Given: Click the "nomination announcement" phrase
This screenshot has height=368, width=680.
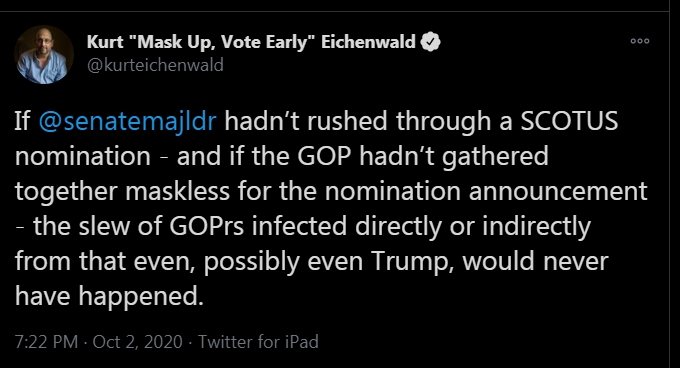Looking at the screenshot, I should coord(486,191).
